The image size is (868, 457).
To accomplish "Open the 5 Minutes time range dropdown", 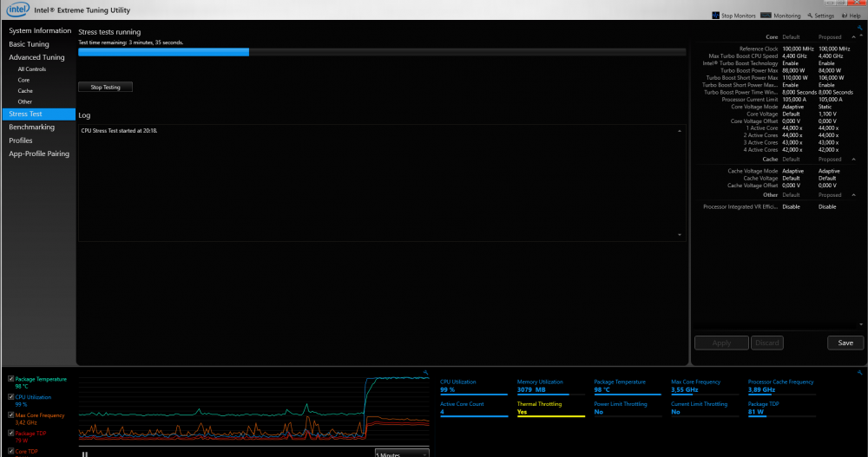I will [402, 454].
